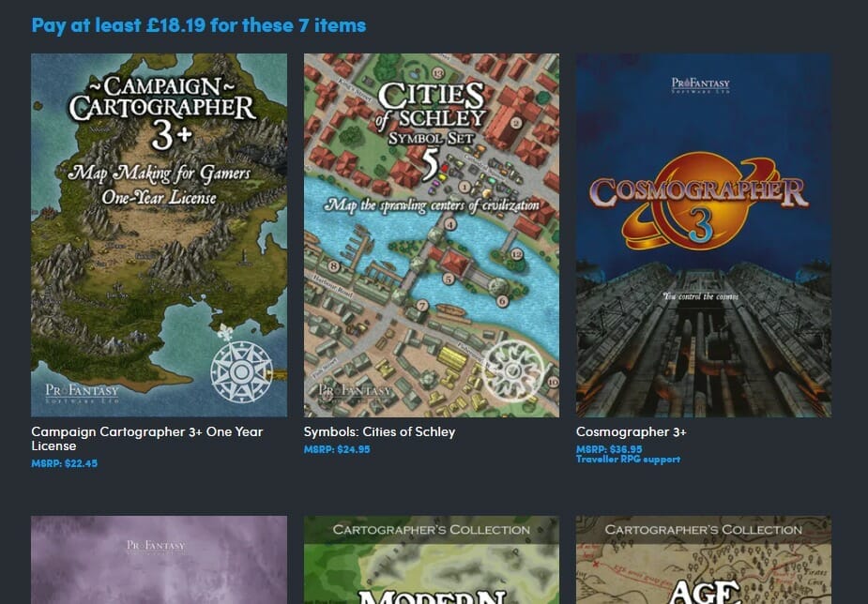Image resolution: width=868 pixels, height=604 pixels.
Task: Click the 'Symbols: Cities of Schley' title
Action: 379,432
